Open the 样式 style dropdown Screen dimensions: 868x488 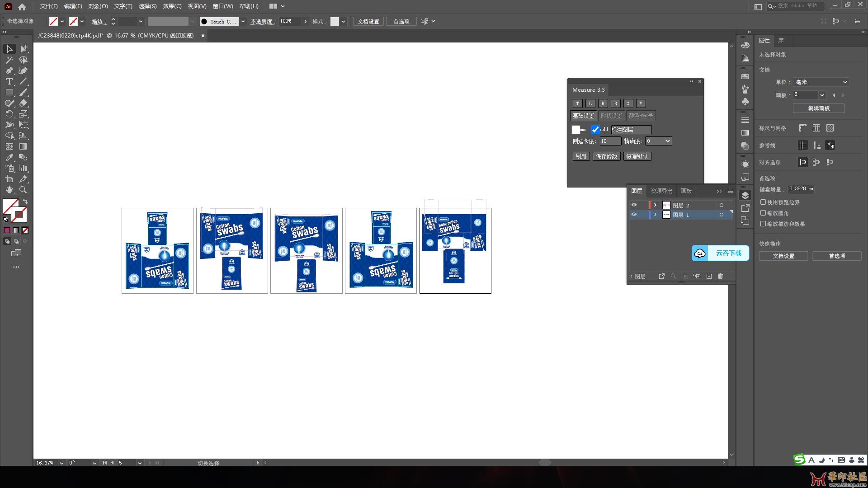click(x=344, y=21)
